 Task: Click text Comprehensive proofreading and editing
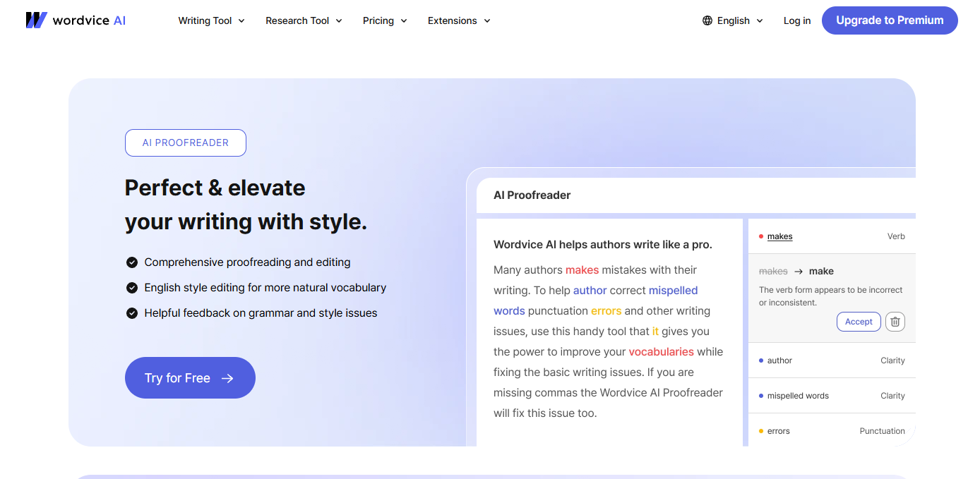point(247,262)
